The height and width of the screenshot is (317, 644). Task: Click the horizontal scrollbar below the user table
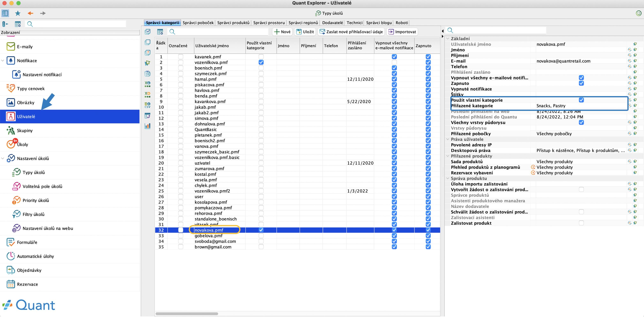(x=187, y=314)
